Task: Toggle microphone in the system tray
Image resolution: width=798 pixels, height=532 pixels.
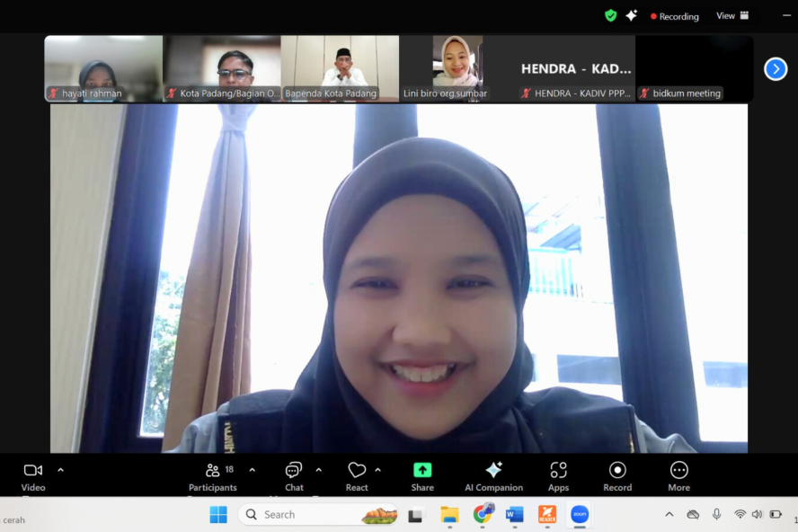Action: click(716, 514)
